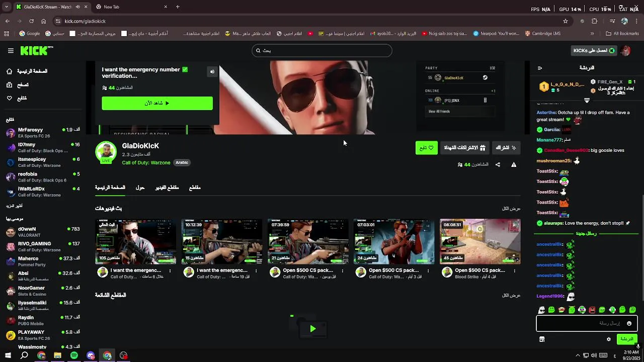
Task: Open Chrome apps grid in bookmarks bar
Action: pyautogui.click(x=7, y=34)
